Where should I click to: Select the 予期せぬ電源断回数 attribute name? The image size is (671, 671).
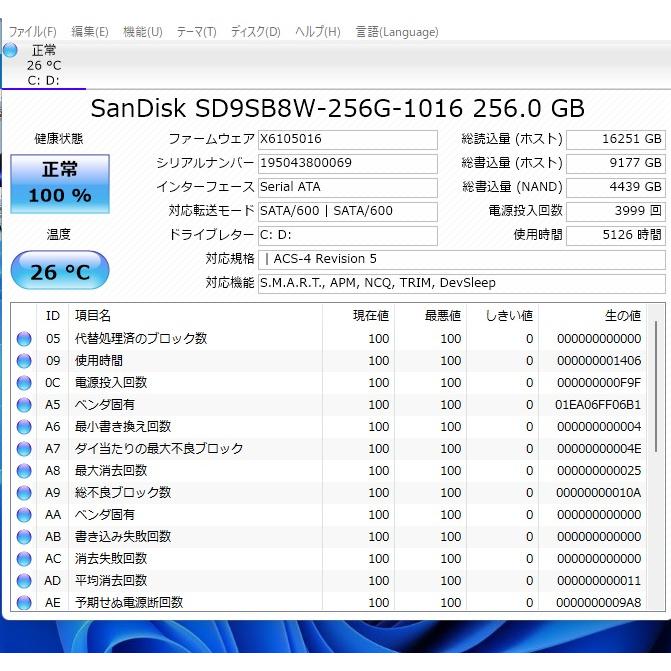coord(129,602)
